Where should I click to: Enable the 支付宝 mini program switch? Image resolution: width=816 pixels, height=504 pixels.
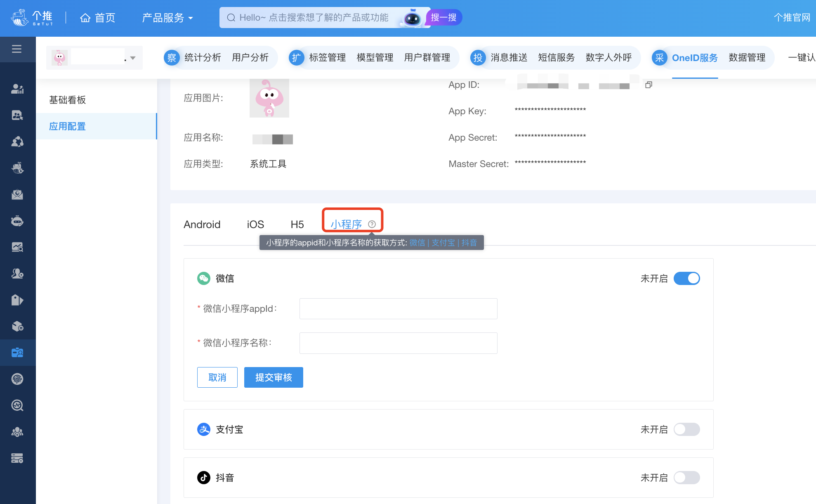pyautogui.click(x=686, y=429)
